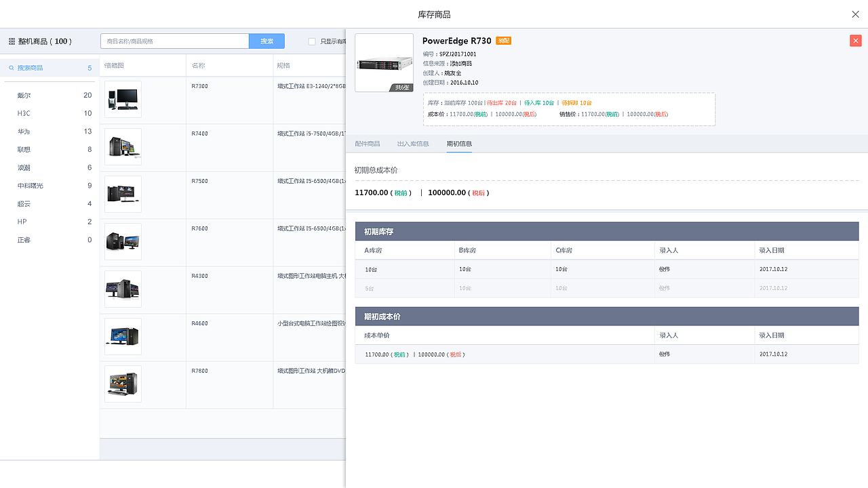Click the 整机商品 ( 100 ) heading

point(45,41)
